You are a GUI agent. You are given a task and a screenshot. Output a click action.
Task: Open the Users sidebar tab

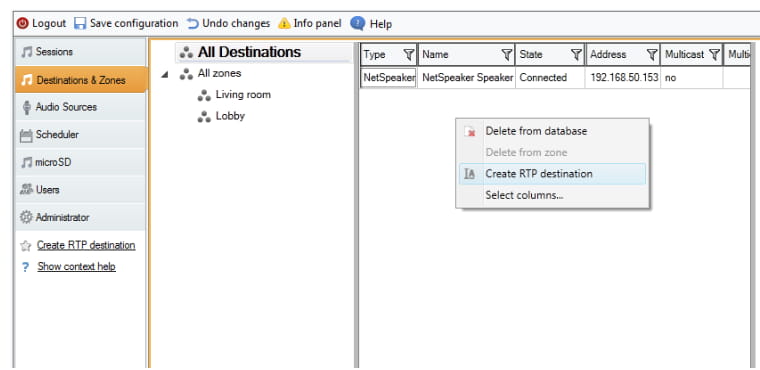coord(80,190)
